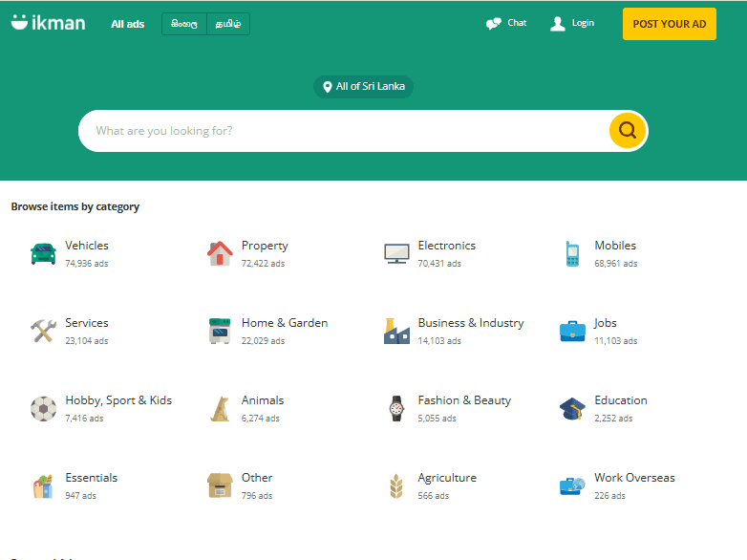Click the '11,103 ads' count text
This screenshot has height=560, width=747.
pos(615,341)
